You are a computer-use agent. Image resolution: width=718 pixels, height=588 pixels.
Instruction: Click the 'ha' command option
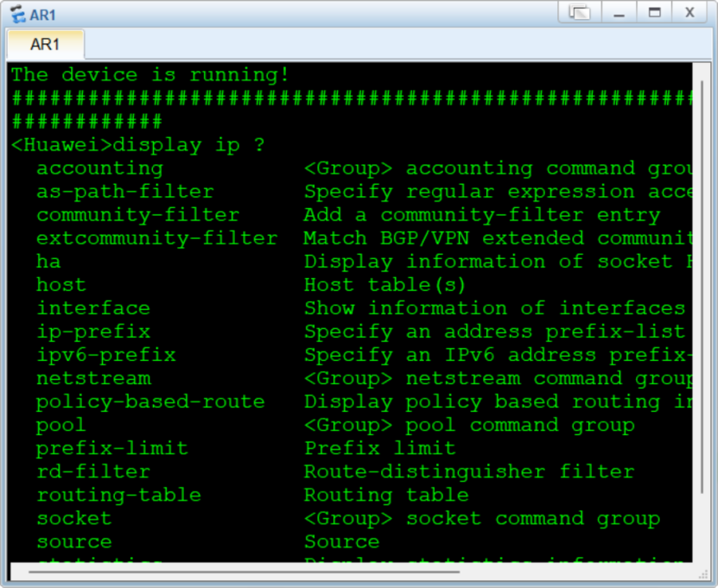coord(48,262)
